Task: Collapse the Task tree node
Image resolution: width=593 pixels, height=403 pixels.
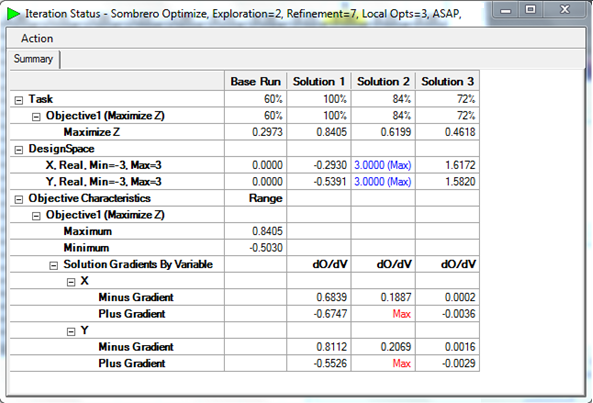Action: pos(19,100)
